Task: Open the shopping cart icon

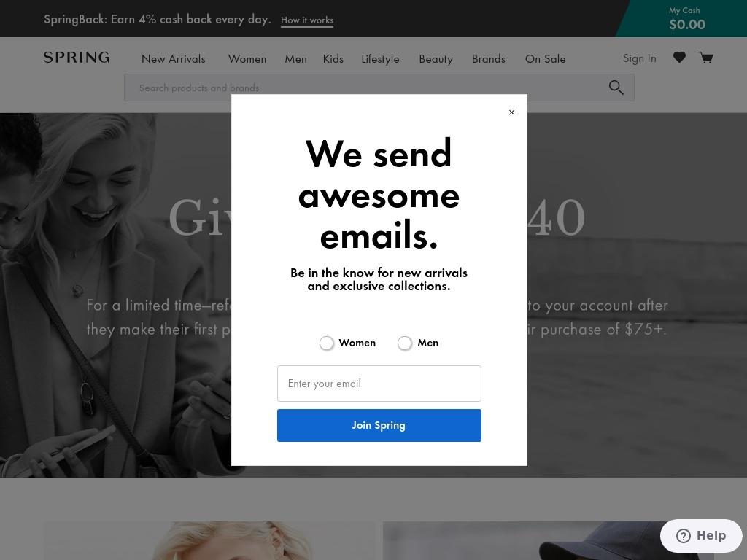Action: tap(705, 58)
